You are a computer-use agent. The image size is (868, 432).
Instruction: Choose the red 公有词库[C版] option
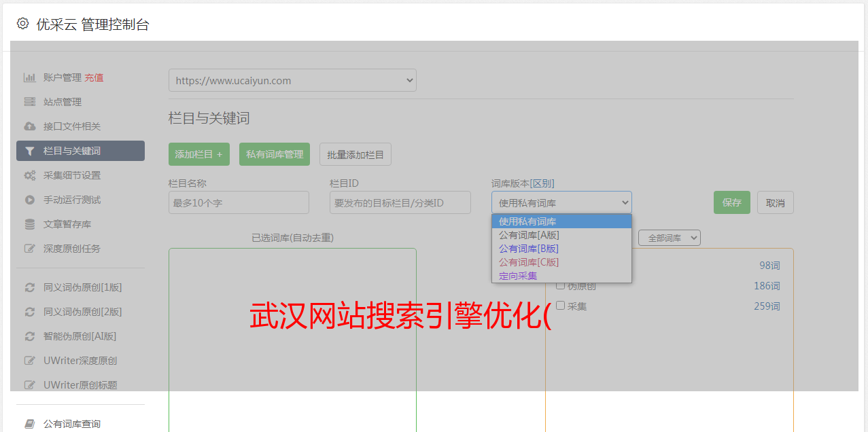(561, 262)
